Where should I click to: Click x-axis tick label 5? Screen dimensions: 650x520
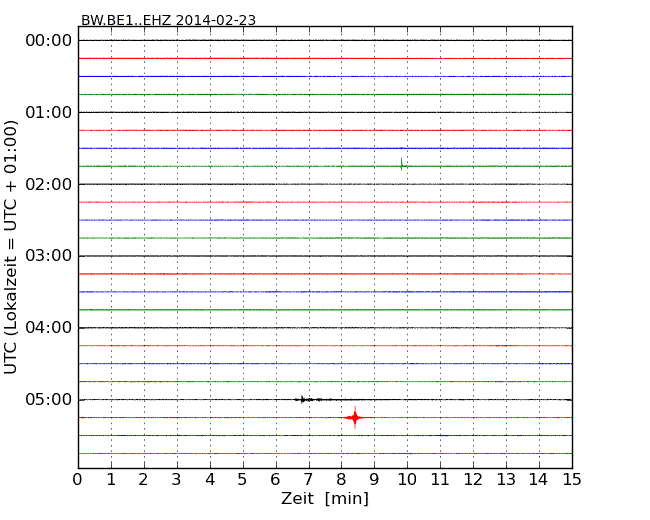pos(243,480)
